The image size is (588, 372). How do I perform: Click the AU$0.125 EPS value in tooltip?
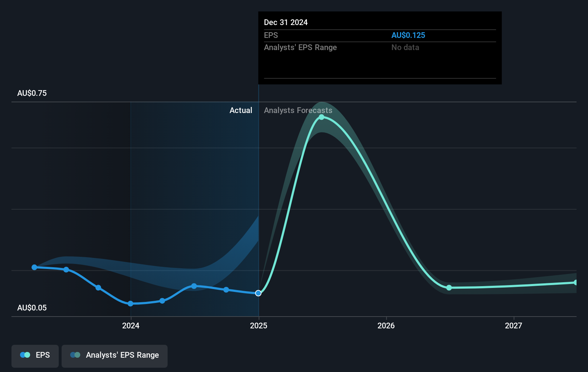point(408,35)
